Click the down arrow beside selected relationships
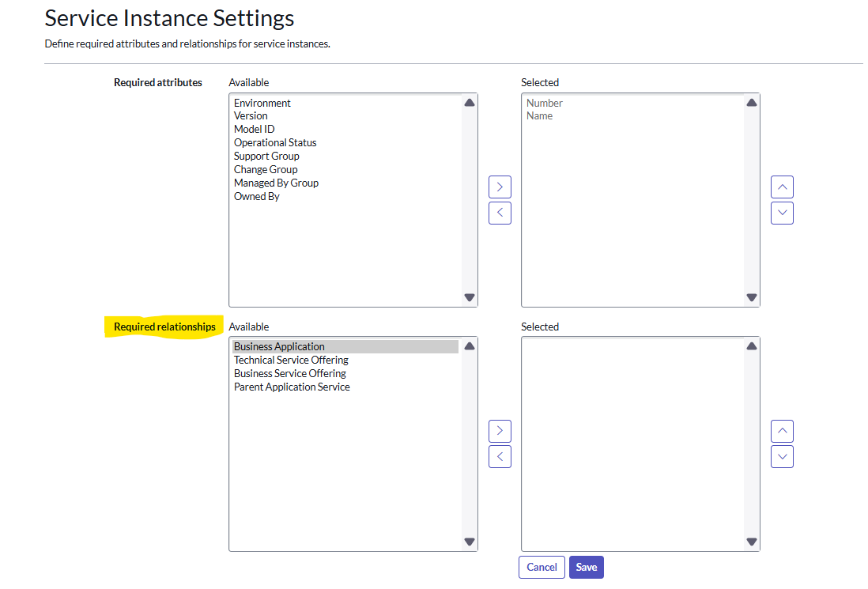Screen dimensions: 868x589 coord(782,456)
